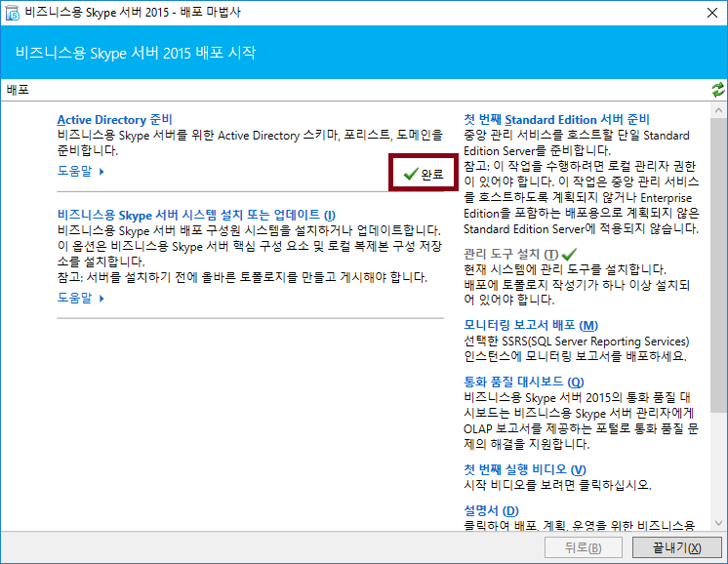Expand 도움말 under 시스템 설치 또는 업데이트
Viewport: 728px width, 564px height.
click(x=80, y=298)
